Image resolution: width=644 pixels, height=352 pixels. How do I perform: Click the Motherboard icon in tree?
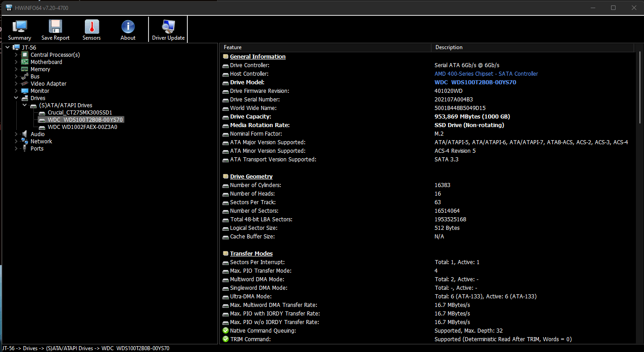point(25,62)
